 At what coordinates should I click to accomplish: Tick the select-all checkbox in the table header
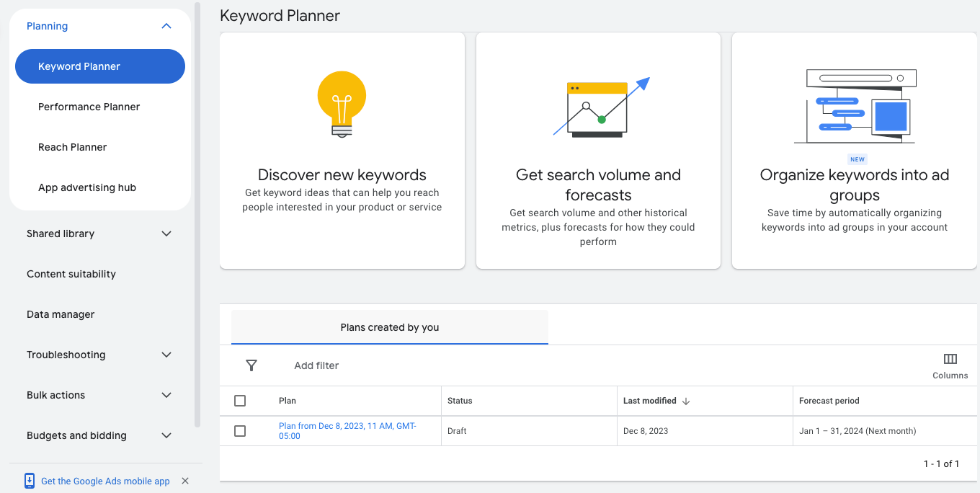[x=240, y=401]
